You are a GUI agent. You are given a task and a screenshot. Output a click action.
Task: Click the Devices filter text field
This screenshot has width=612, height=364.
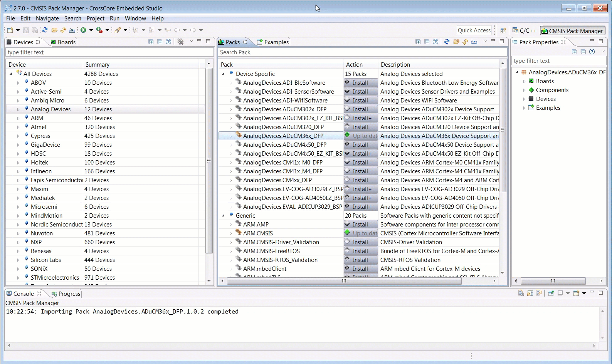coord(109,52)
